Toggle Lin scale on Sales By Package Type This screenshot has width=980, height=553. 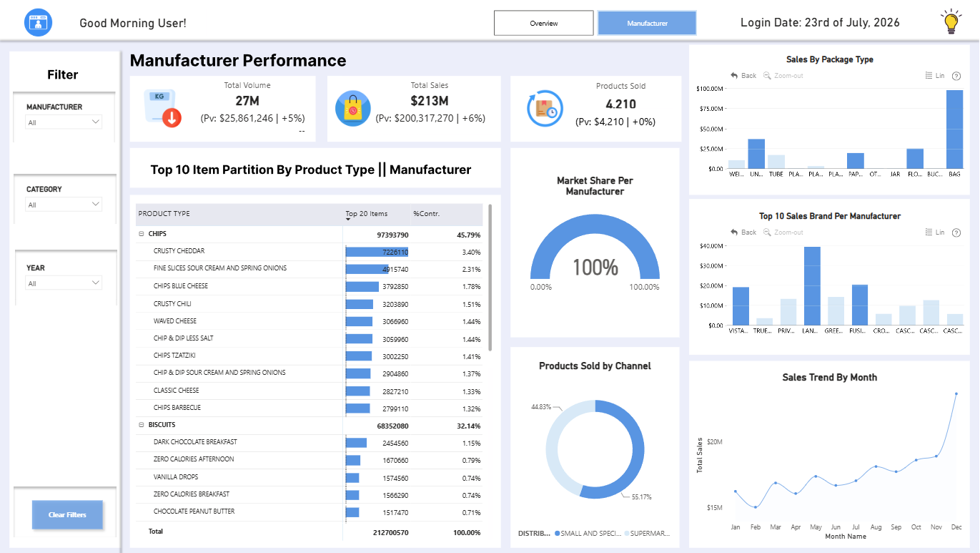click(935, 76)
